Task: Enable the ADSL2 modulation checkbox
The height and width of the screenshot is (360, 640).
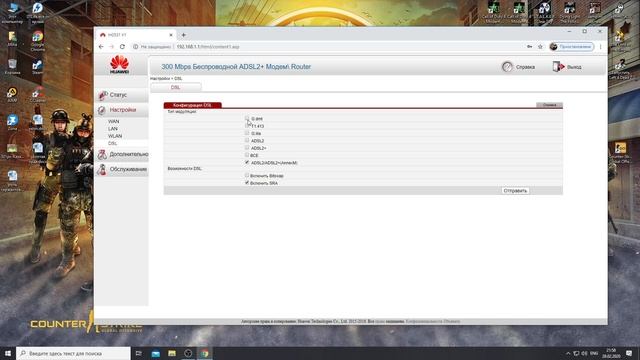Action: tap(247, 140)
